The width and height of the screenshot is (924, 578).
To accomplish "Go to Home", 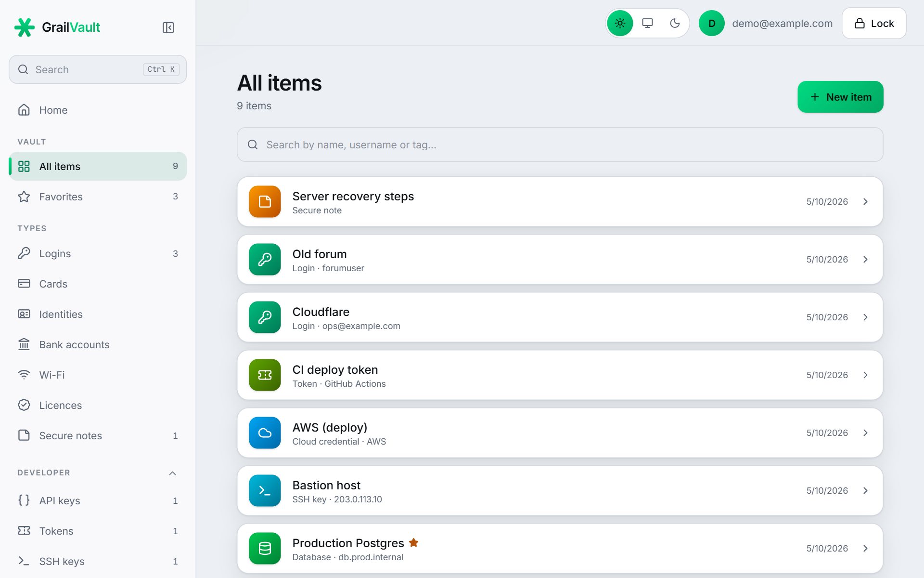I will pos(98,110).
